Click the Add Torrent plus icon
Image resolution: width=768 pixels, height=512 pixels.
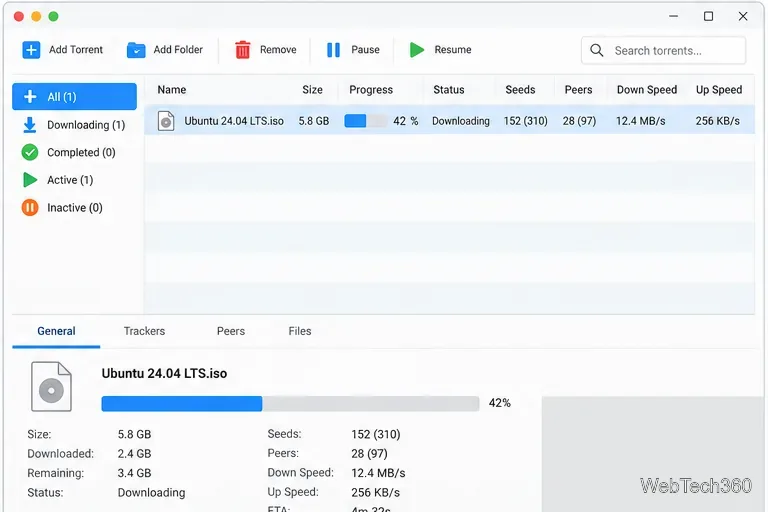pyautogui.click(x=31, y=50)
